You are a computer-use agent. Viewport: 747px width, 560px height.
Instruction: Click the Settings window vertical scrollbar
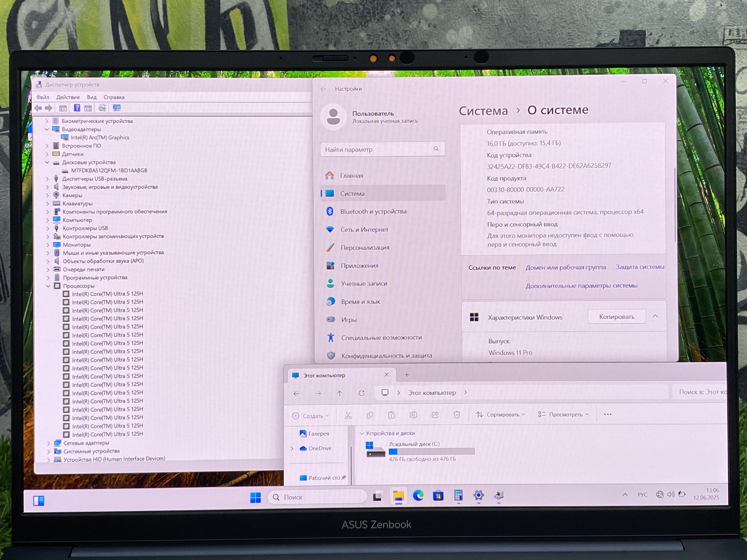pos(674,204)
